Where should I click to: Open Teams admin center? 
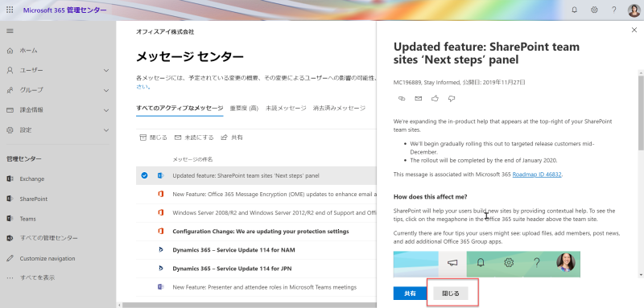(27, 219)
